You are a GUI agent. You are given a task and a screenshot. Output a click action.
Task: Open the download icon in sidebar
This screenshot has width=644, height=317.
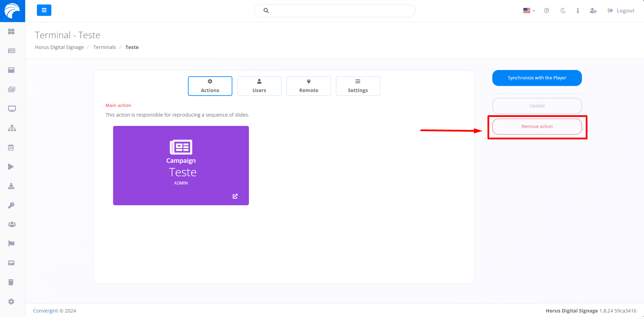pyautogui.click(x=11, y=186)
